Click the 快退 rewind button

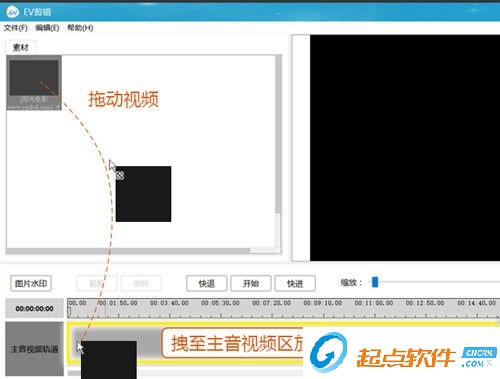[207, 284]
